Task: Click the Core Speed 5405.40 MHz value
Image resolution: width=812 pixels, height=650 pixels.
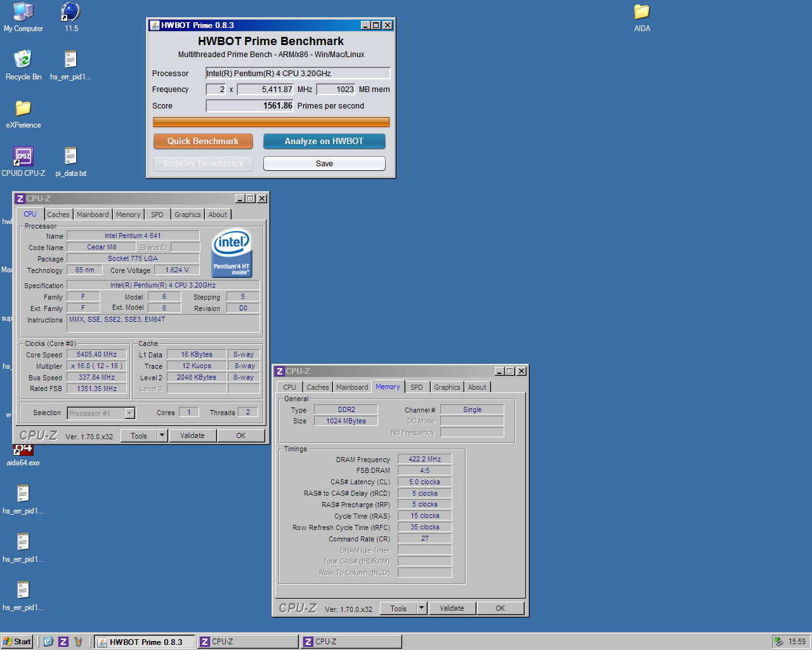Action: tap(97, 355)
